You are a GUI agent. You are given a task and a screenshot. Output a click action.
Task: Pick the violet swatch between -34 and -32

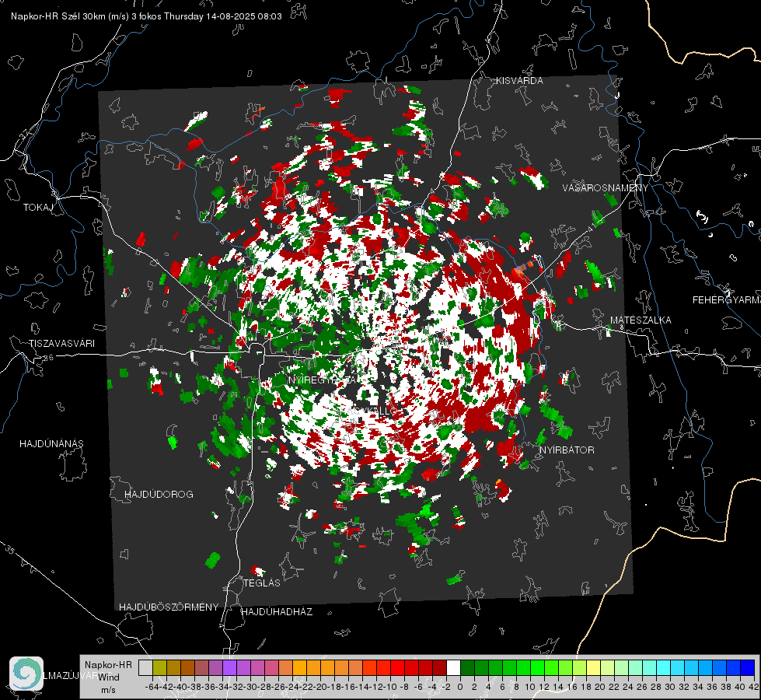pyautogui.click(x=229, y=667)
